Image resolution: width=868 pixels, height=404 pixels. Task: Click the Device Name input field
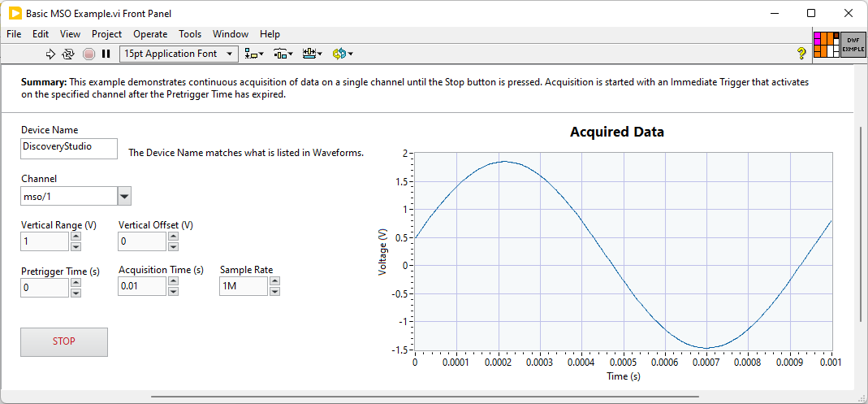point(69,148)
